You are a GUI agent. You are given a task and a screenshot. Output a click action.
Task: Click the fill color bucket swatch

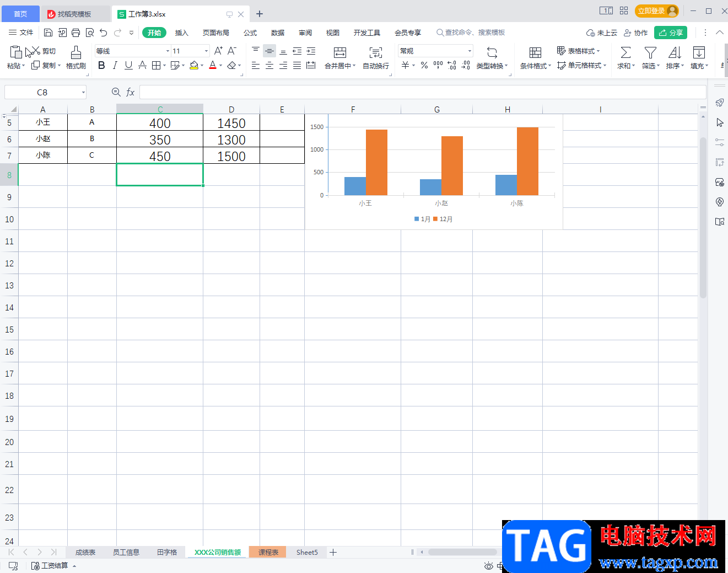(x=194, y=65)
